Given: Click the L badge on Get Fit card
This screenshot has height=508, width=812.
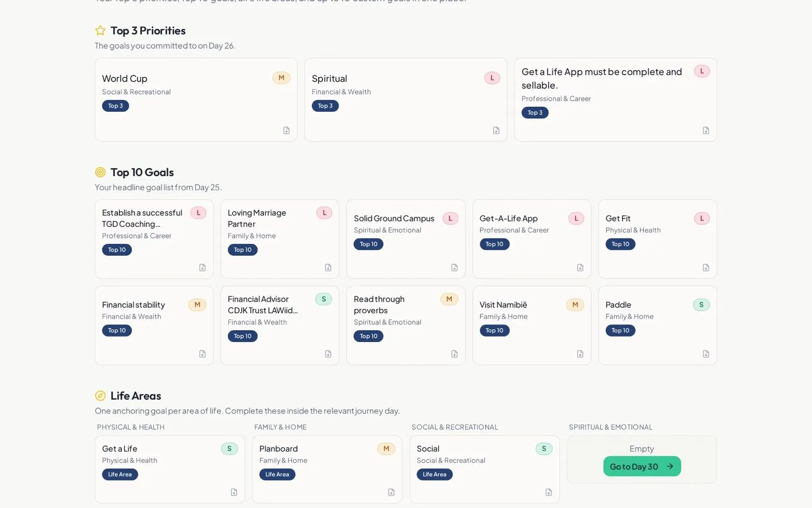Looking at the screenshot, I should (x=702, y=218).
